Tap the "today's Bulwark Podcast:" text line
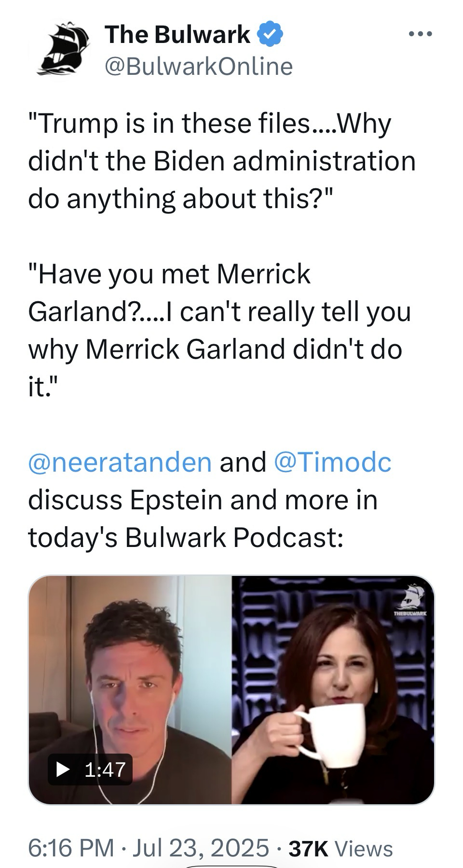Viewport: 463px width, 868px height. [x=186, y=538]
